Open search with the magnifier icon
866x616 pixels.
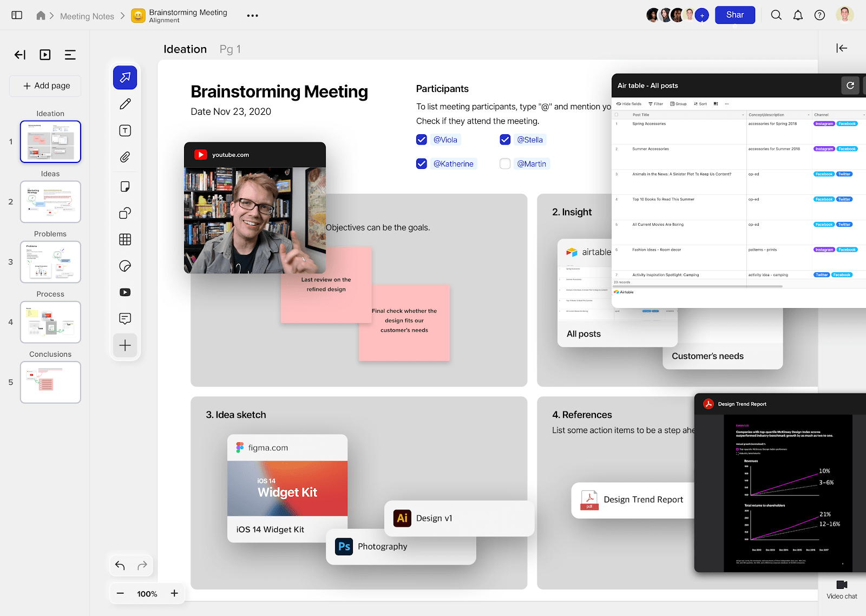coord(776,15)
